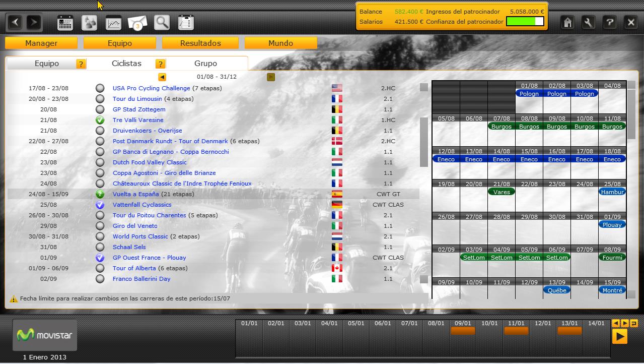Viewport: 644px width, 364px height.
Task: Open the Resultados dropdown menu
Action: (200, 43)
